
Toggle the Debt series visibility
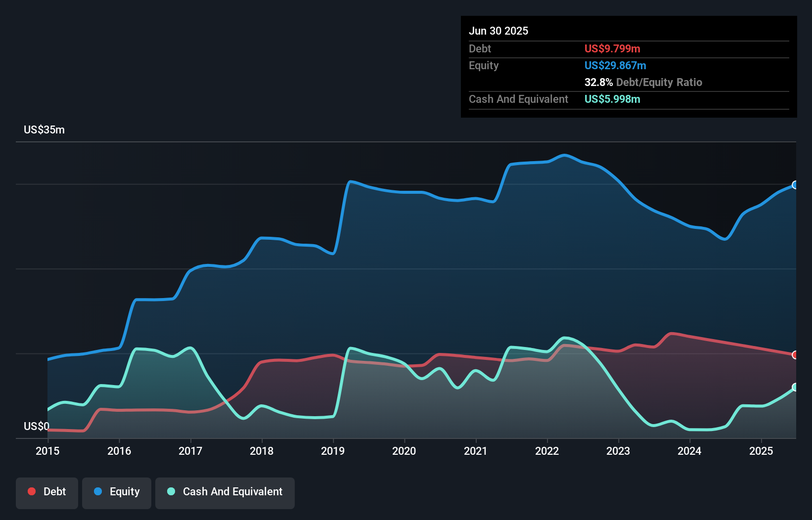tap(47, 492)
